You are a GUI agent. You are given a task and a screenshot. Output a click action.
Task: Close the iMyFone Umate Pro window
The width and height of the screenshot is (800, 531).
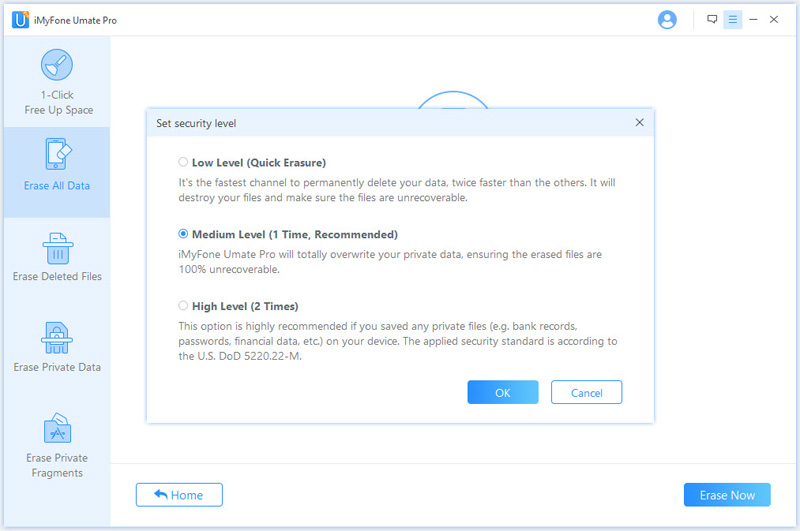(x=773, y=19)
